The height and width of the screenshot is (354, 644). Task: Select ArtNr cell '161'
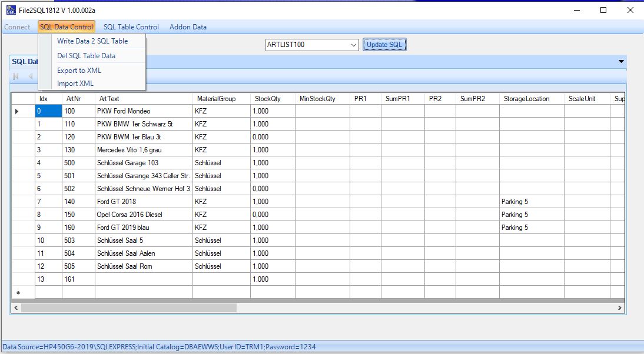pyautogui.click(x=78, y=279)
